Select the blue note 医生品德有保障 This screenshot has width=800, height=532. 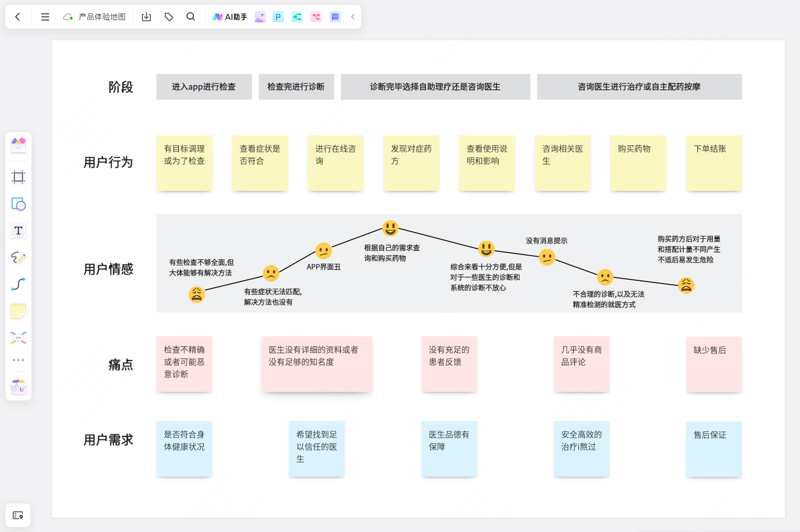tap(449, 449)
